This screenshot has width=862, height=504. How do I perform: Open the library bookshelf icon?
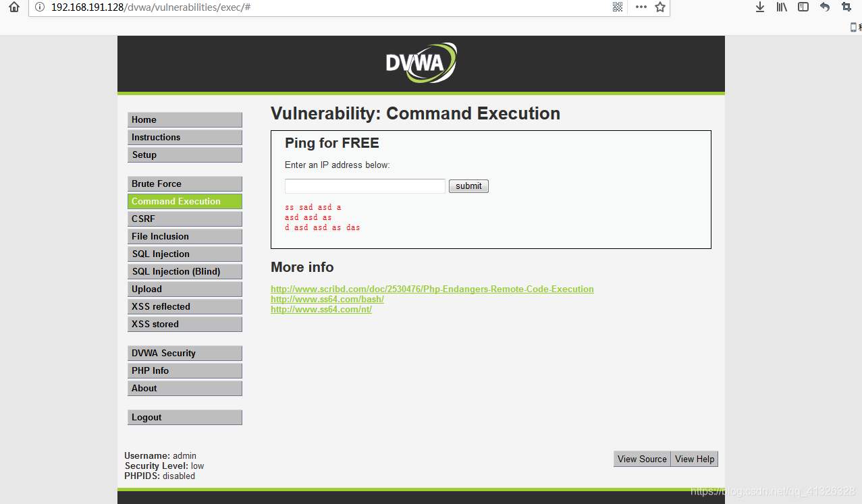coord(782,7)
